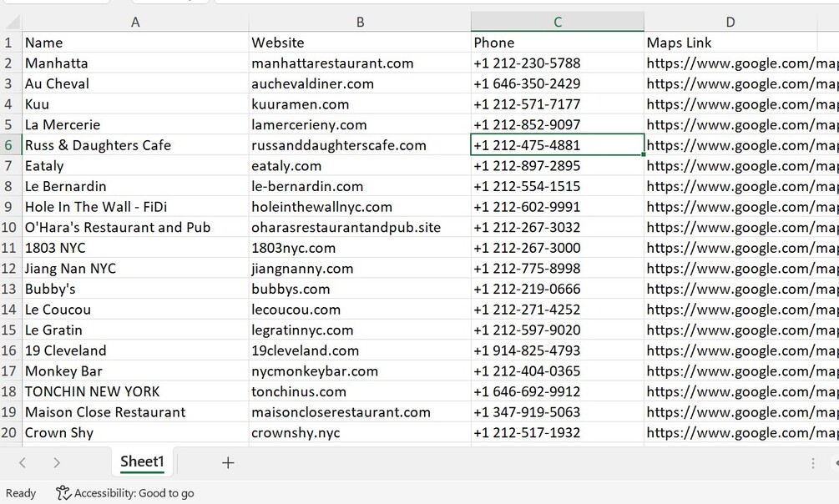Select the Manhatta name cell
Image resolution: width=839 pixels, height=504 pixels.
coord(135,63)
